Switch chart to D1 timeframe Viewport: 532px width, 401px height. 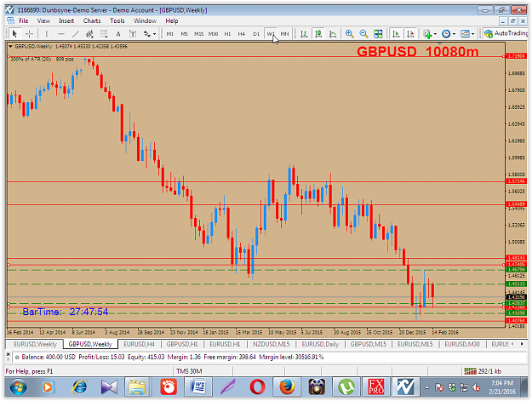[x=256, y=33]
